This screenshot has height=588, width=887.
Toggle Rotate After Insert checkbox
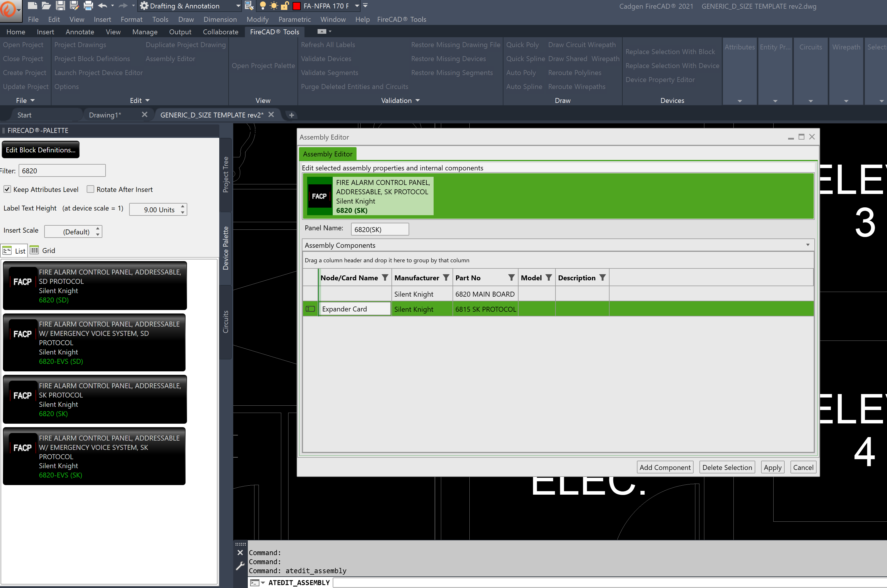click(90, 189)
